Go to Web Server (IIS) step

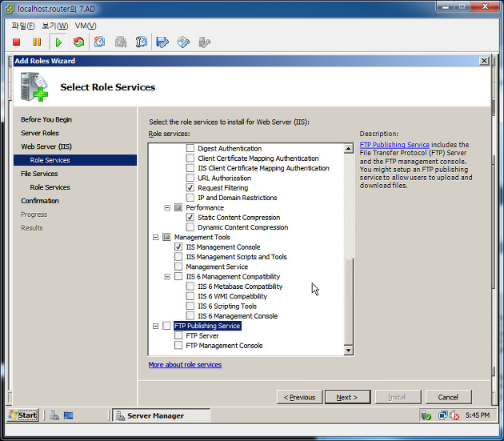[x=46, y=146]
